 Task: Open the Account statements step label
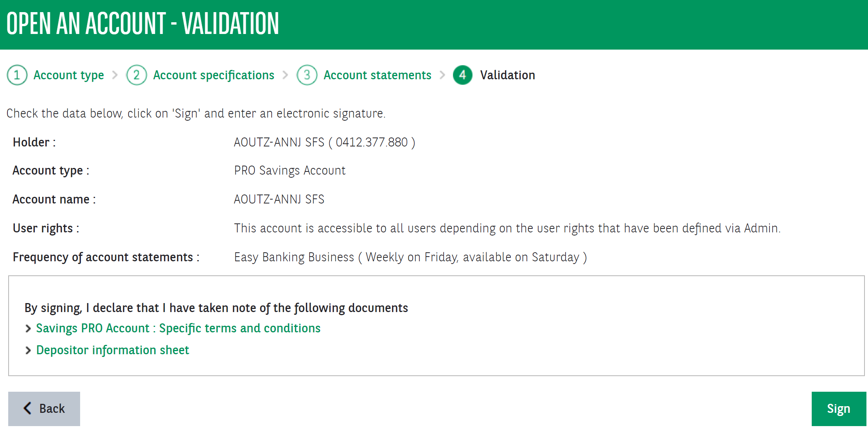377,75
